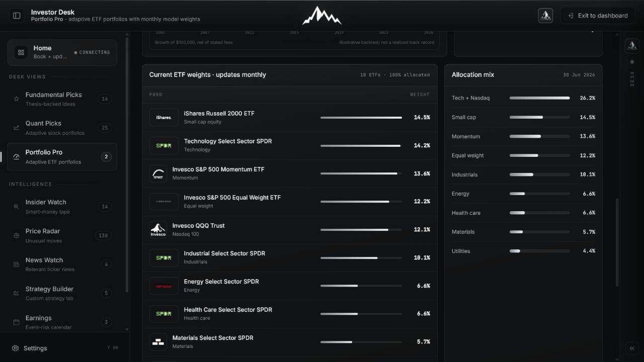Click the "Technology Select Sector SPDR" fund name

pyautogui.click(x=228, y=141)
